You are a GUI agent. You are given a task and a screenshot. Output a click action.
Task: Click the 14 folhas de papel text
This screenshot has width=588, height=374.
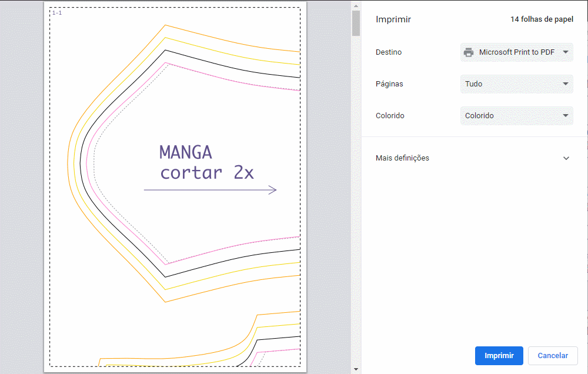click(x=542, y=19)
